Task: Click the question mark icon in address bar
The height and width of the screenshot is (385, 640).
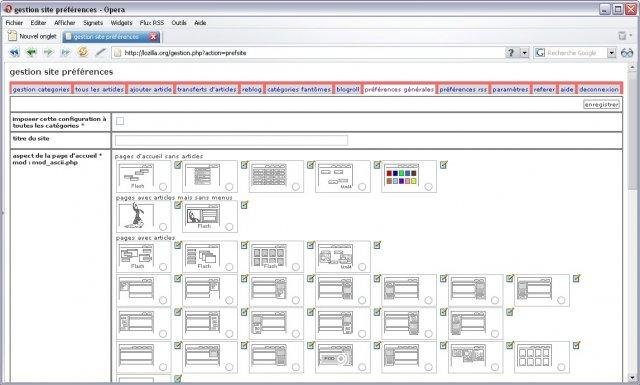Action: click(511, 53)
